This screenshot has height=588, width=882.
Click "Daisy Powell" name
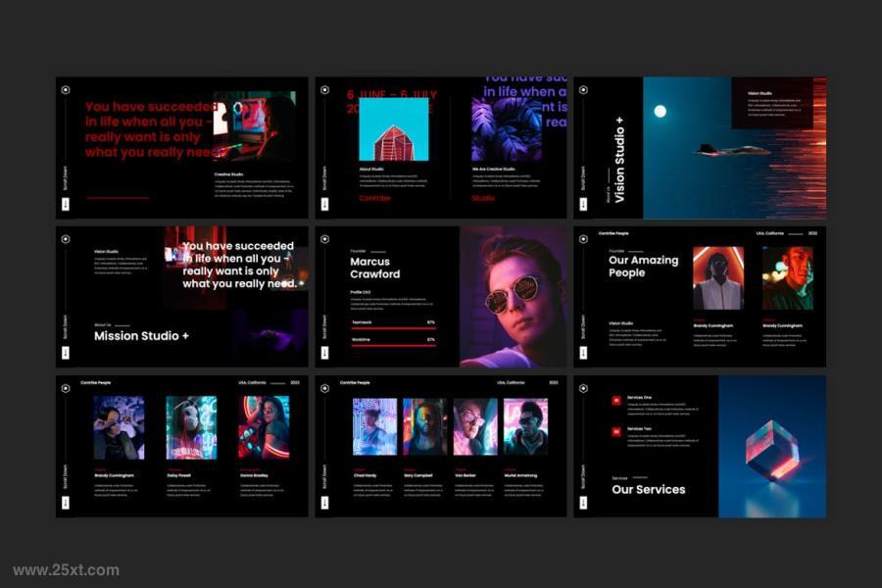click(179, 475)
